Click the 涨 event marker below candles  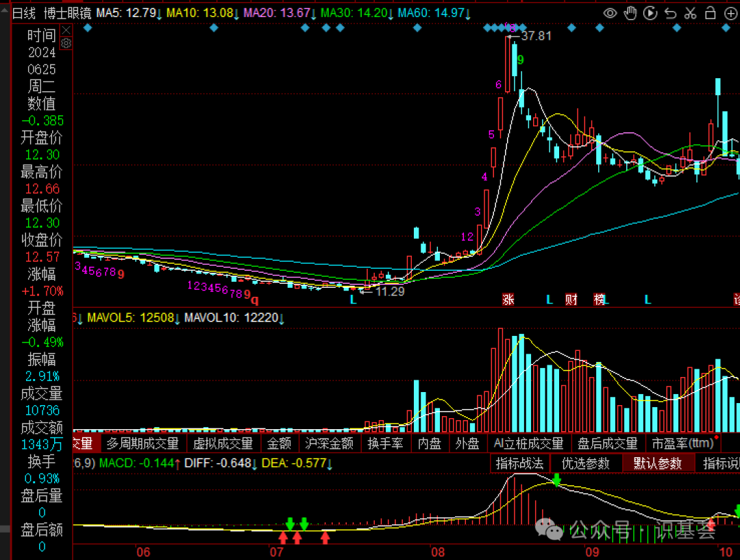[508, 300]
